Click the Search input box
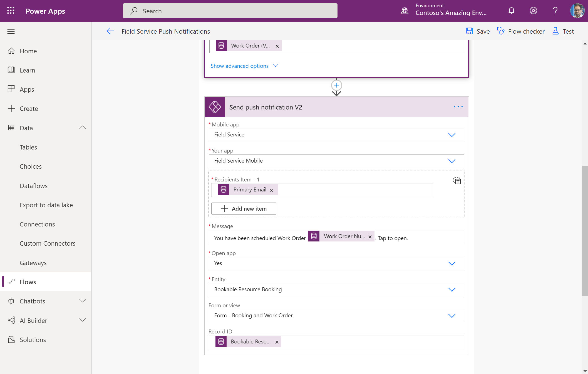The height and width of the screenshot is (374, 588). point(230,11)
